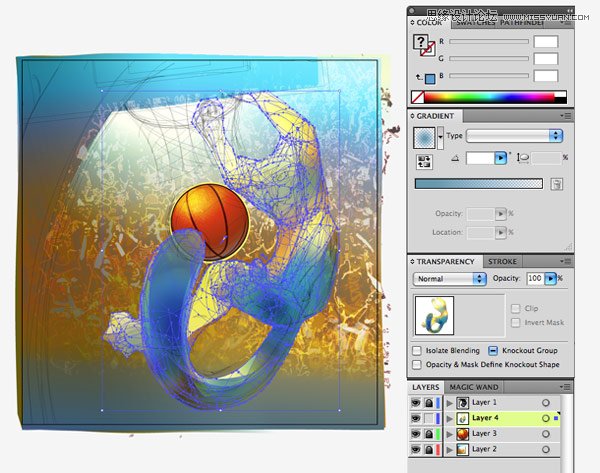Expand Layer 2 disclosure triangle
The image size is (600, 473).
click(450, 450)
